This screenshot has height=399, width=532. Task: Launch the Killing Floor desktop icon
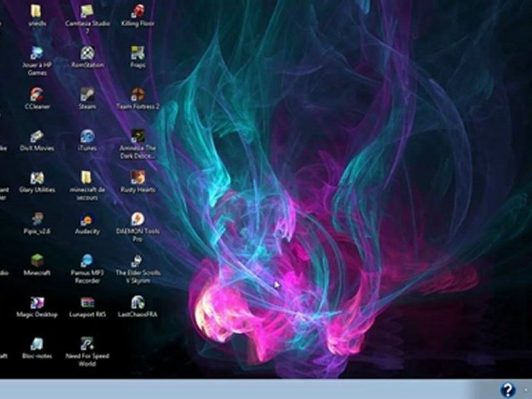(138, 12)
